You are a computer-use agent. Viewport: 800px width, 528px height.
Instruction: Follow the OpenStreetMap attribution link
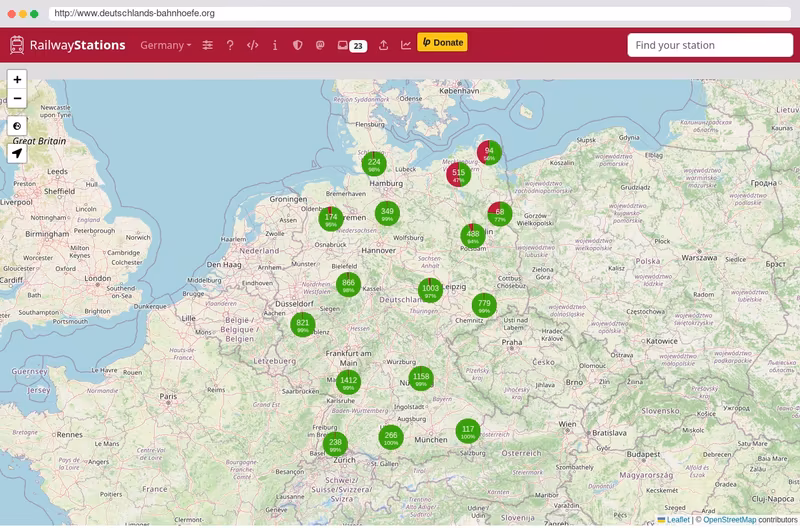click(730, 520)
